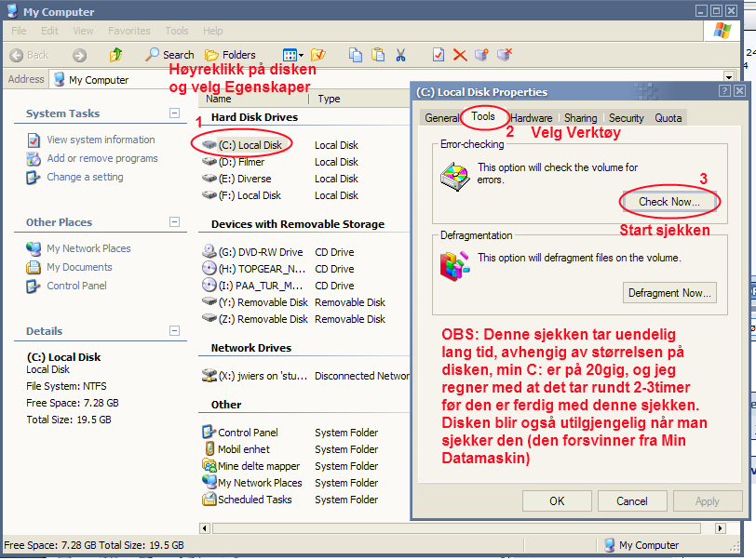Click View system information link
756x560 pixels.
(101, 140)
